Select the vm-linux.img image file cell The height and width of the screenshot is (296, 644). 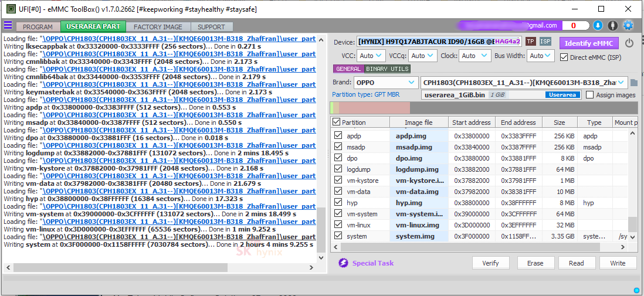(419, 225)
